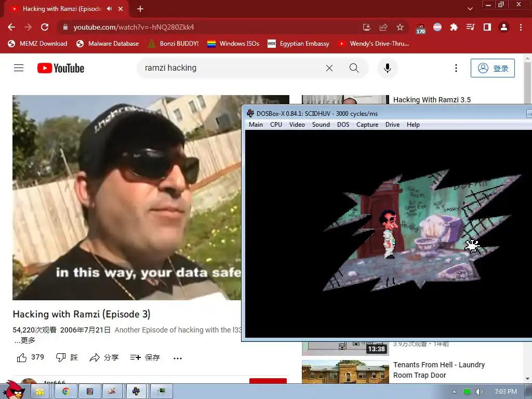
Task: Click the Angry Birds start button
Action: [15, 391]
